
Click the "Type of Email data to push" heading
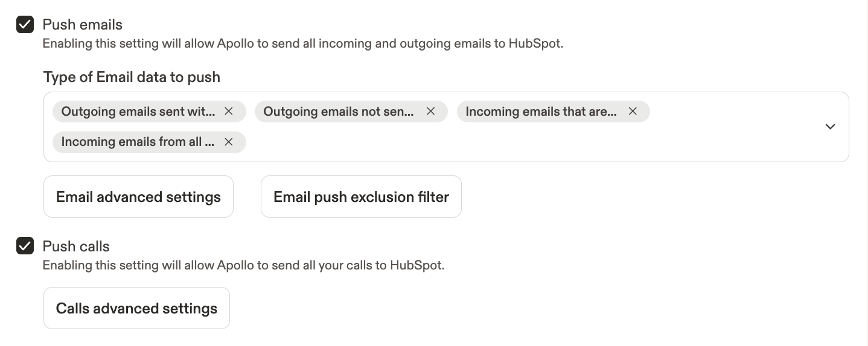tap(132, 77)
